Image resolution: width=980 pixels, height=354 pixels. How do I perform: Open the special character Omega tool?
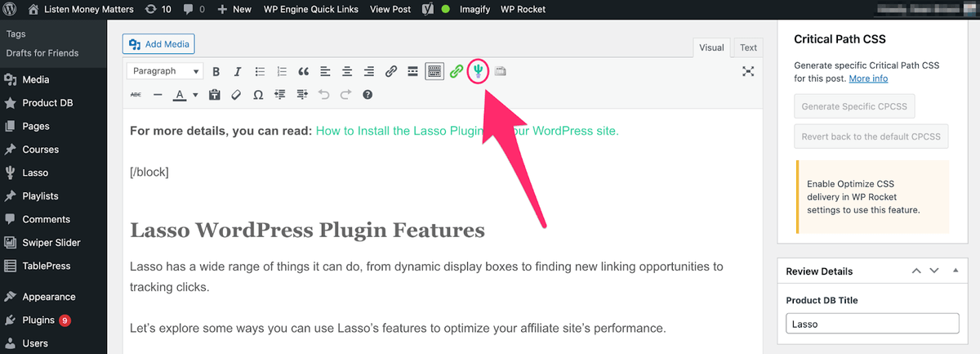[258, 95]
